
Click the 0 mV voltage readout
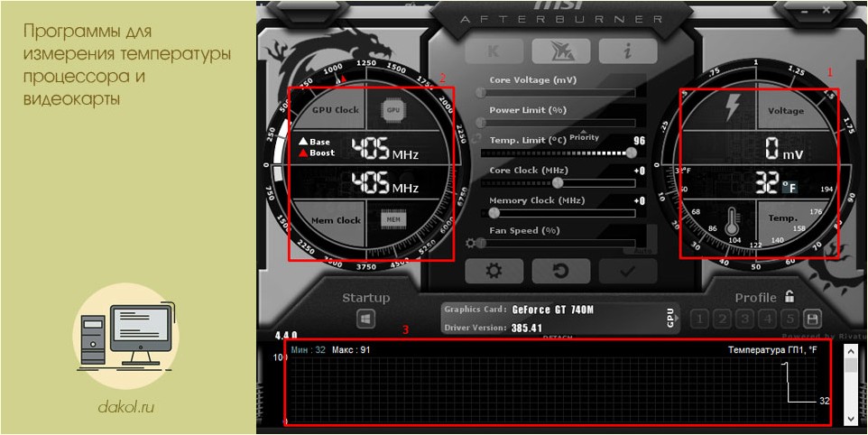(x=783, y=148)
